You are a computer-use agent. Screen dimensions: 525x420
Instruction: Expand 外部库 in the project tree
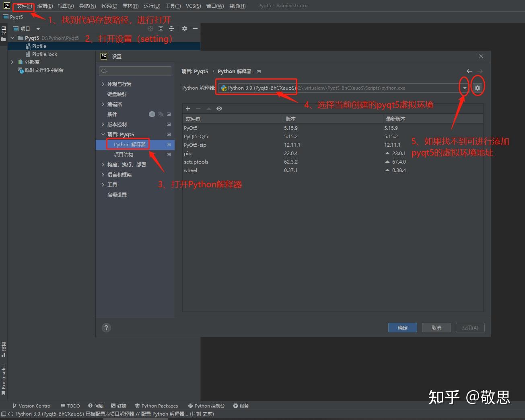(12, 62)
